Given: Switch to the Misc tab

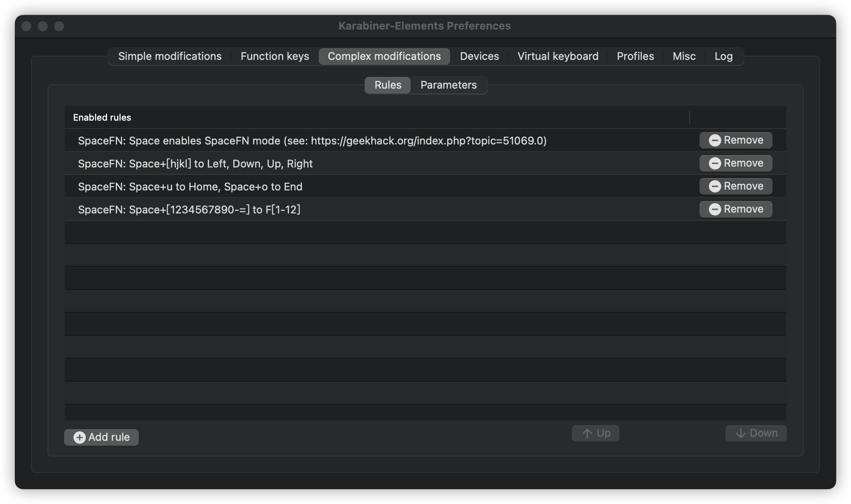Looking at the screenshot, I should 684,56.
